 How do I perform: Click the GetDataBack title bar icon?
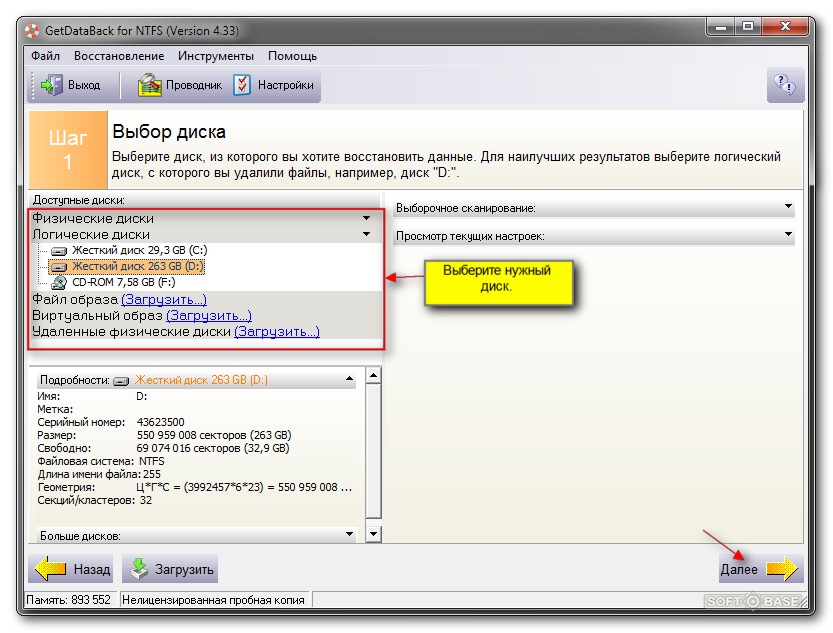point(32,31)
